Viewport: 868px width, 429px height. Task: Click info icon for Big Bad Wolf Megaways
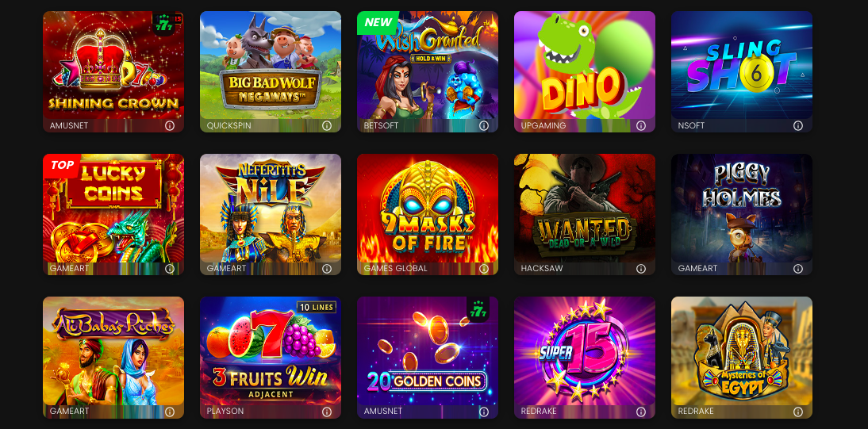(327, 125)
